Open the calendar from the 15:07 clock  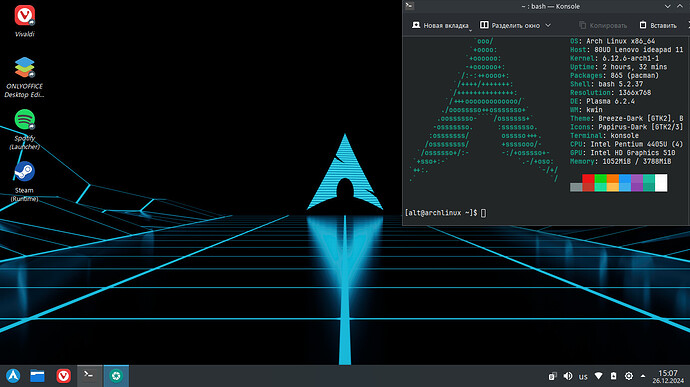[668, 376]
